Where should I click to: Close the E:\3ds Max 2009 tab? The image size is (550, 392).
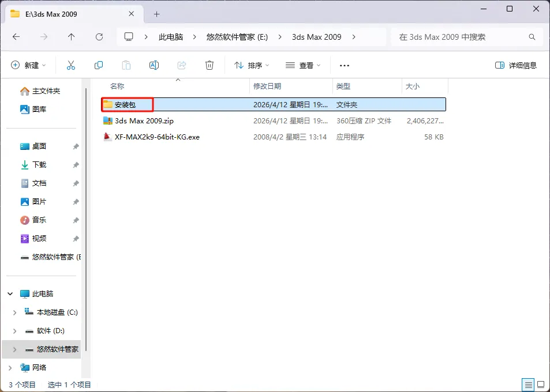pyautogui.click(x=131, y=14)
